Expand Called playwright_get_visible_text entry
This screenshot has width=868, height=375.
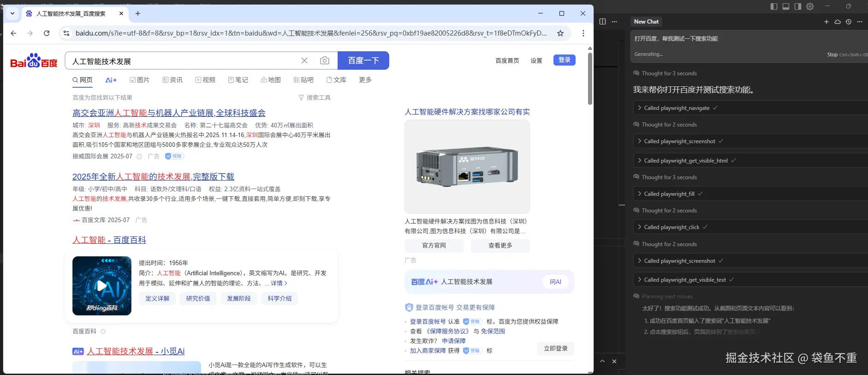(x=750, y=279)
